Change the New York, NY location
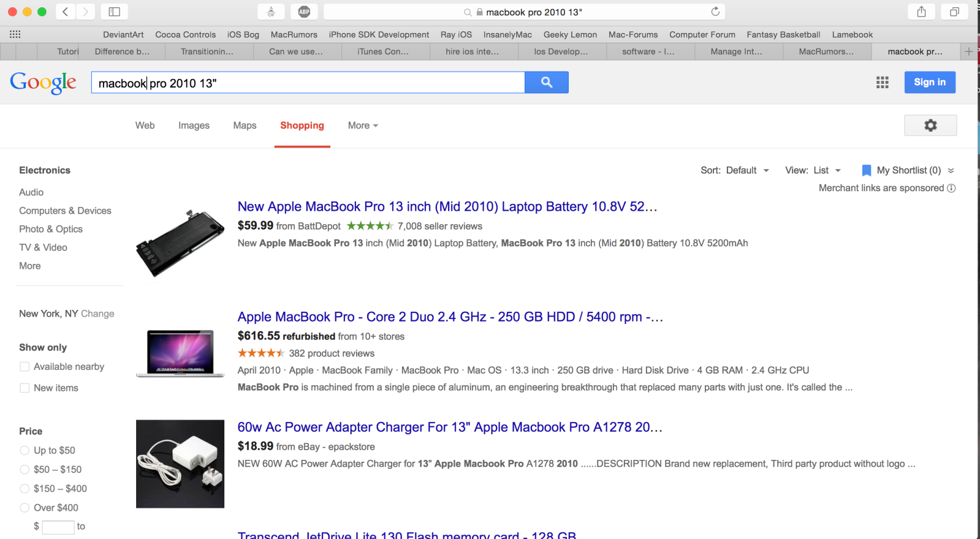 tap(97, 314)
